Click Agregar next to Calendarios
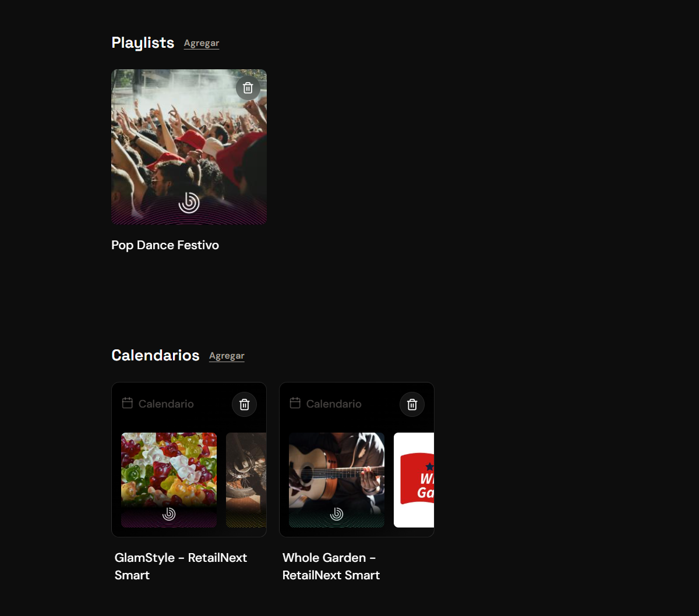 tap(227, 356)
